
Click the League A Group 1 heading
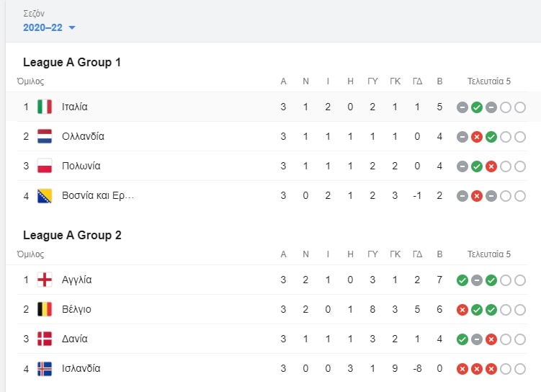[72, 62]
